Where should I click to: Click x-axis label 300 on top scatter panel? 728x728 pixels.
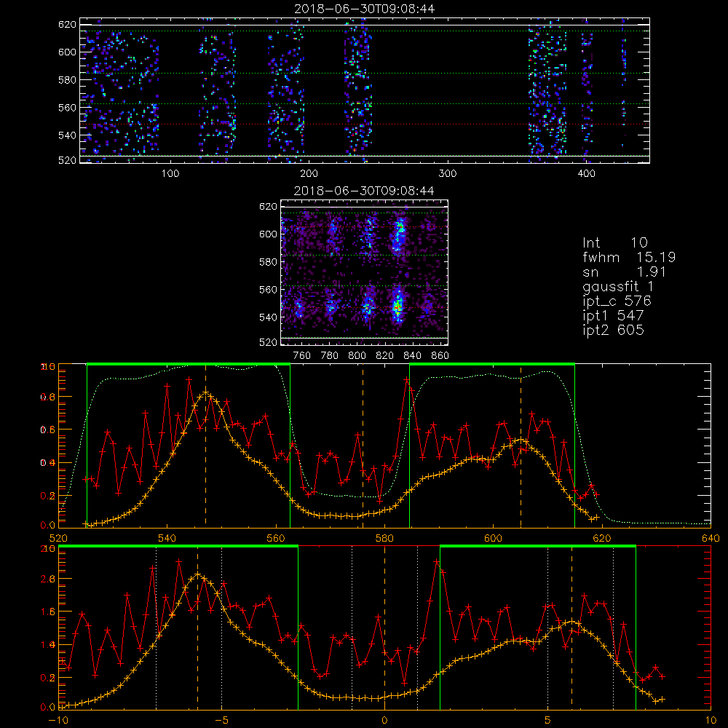(448, 174)
